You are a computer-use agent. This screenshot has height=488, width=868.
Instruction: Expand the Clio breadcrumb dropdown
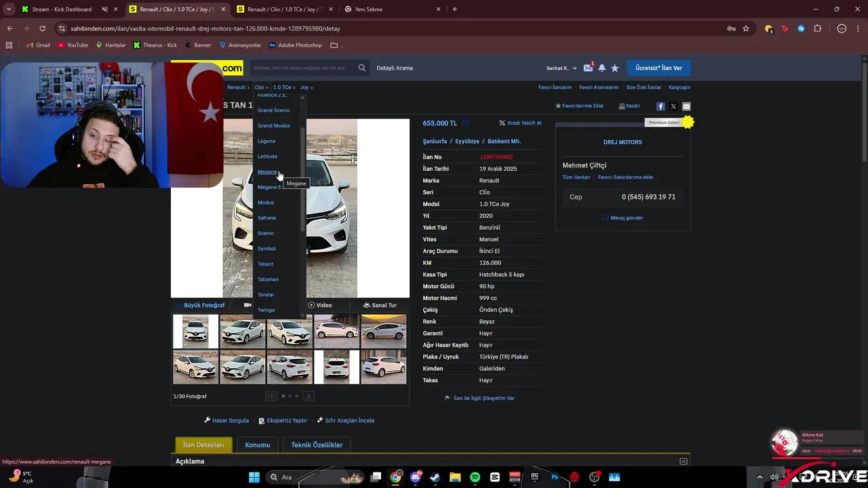click(x=262, y=87)
